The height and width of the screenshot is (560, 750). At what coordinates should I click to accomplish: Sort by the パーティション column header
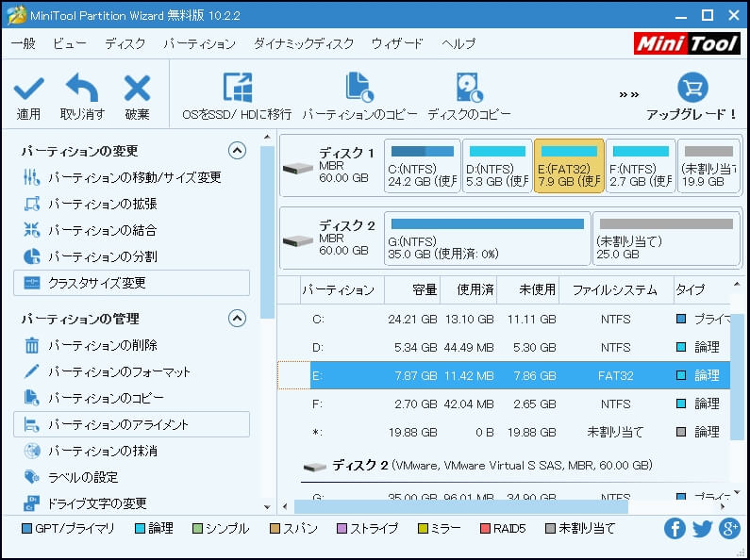[342, 289]
